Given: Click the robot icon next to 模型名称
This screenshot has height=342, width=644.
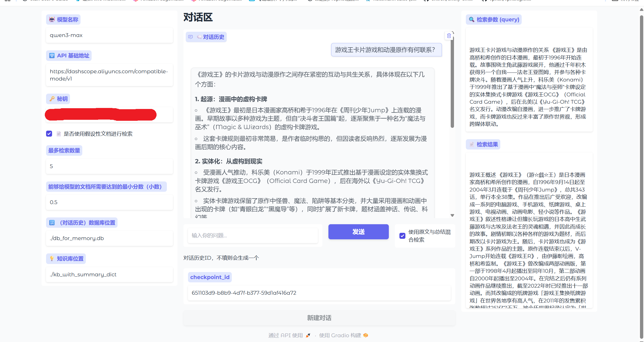Looking at the screenshot, I should [x=52, y=19].
